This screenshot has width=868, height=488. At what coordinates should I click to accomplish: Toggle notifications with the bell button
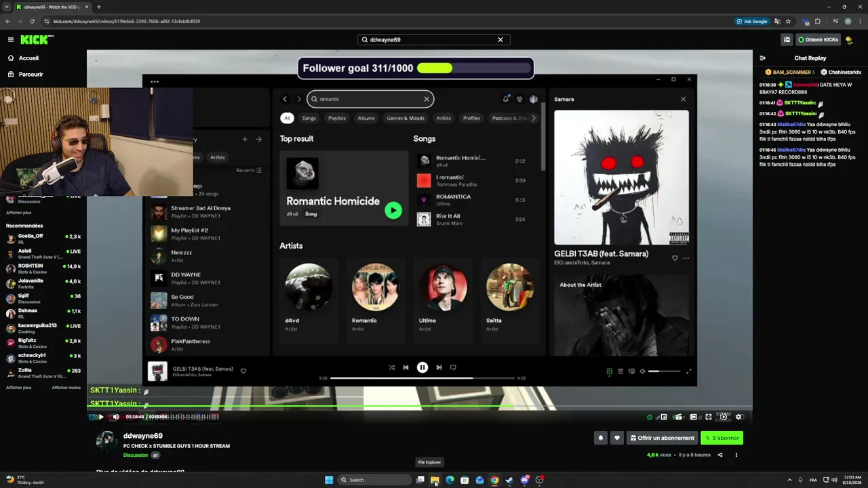[600, 438]
